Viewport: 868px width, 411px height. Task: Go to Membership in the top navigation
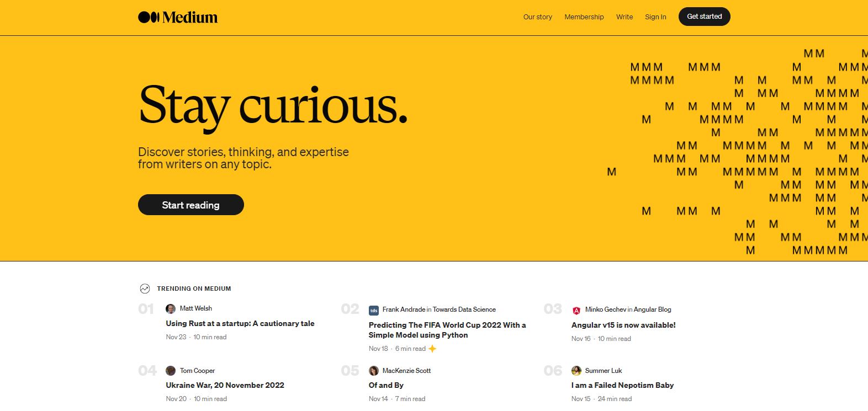[584, 17]
